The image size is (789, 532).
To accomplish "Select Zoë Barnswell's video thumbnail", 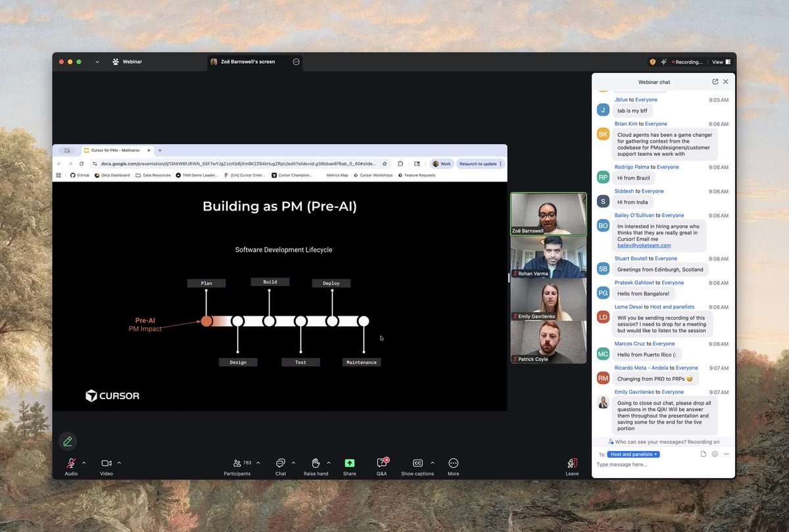I will pyautogui.click(x=548, y=214).
